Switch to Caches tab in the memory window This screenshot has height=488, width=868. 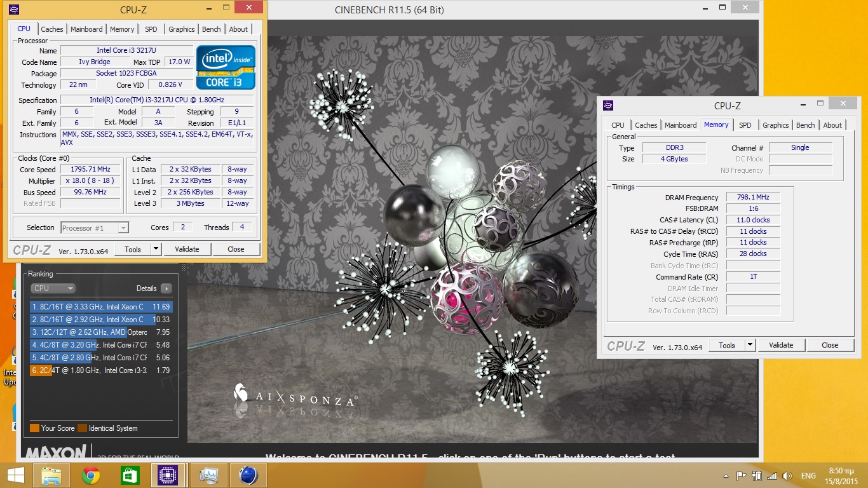646,125
